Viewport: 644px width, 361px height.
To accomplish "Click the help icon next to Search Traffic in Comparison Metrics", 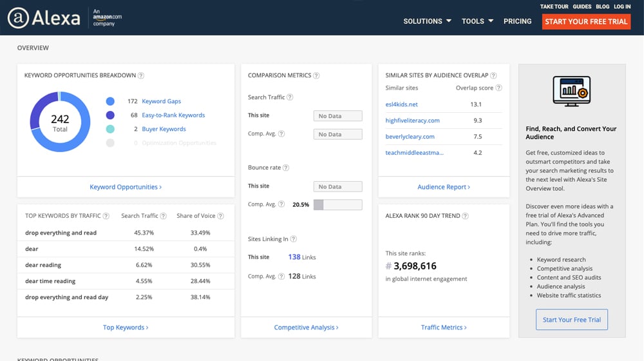I will pos(290,97).
